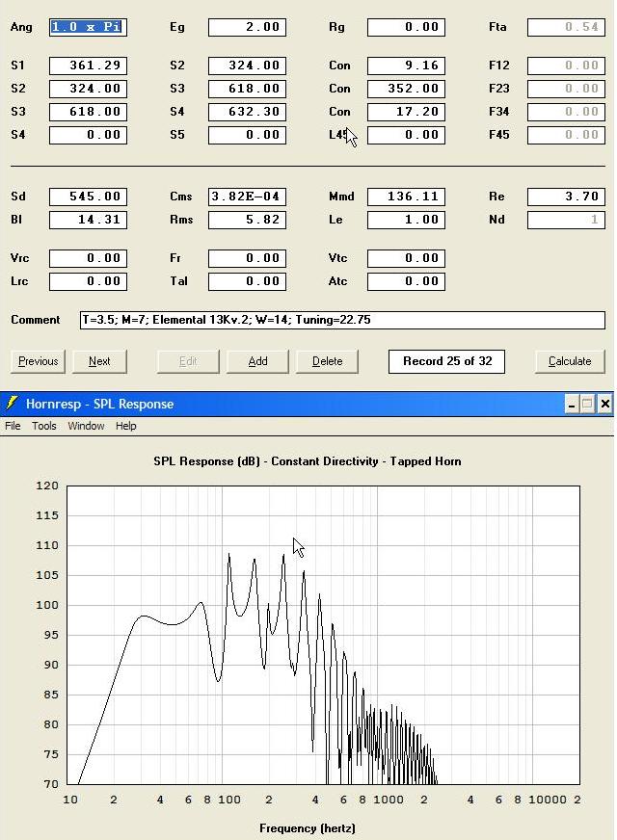
Task: Click the S2 field in left column showing 324.00
Action: click(x=88, y=89)
